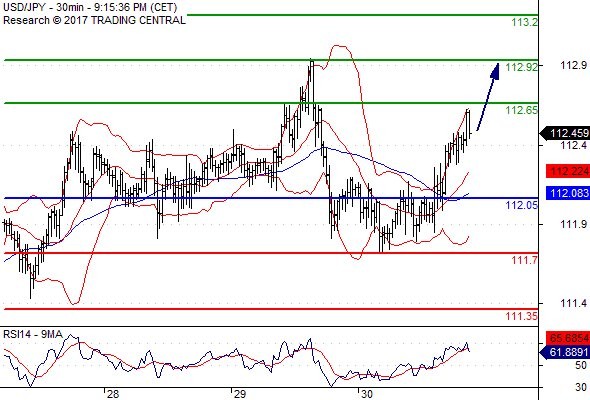This screenshot has height=400, width=590.
Task: Click the USD/JPY 30min chart title
Action: tap(90, 7)
